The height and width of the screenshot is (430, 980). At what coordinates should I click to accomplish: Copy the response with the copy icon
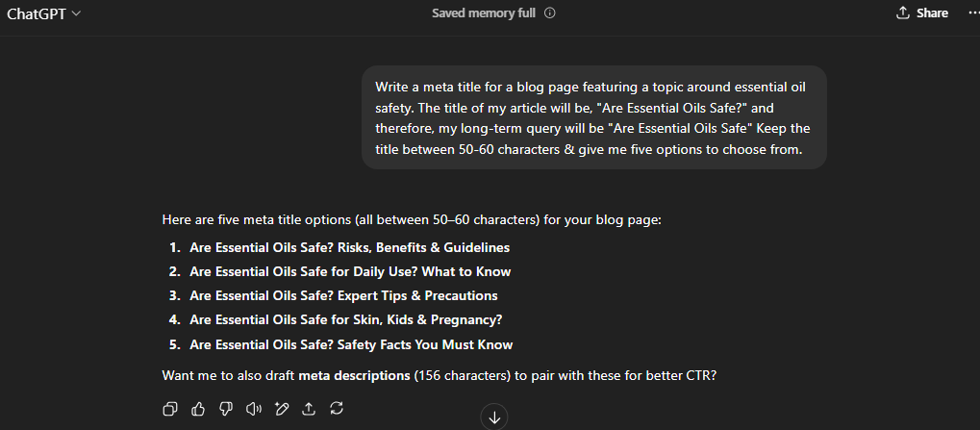click(170, 409)
